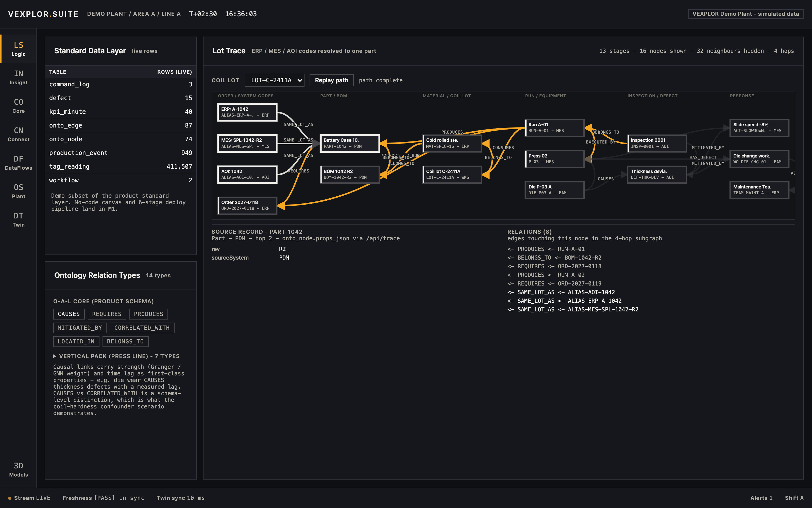Click the Freshness [PASS] in sync status
The width and height of the screenshot is (812, 508).
coord(103,498)
